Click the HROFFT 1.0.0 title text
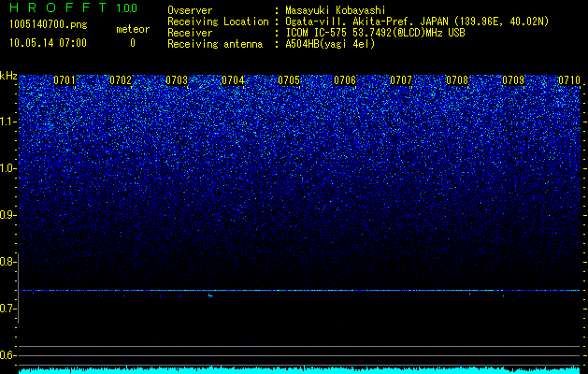This screenshot has width=588, height=374. point(74,7)
